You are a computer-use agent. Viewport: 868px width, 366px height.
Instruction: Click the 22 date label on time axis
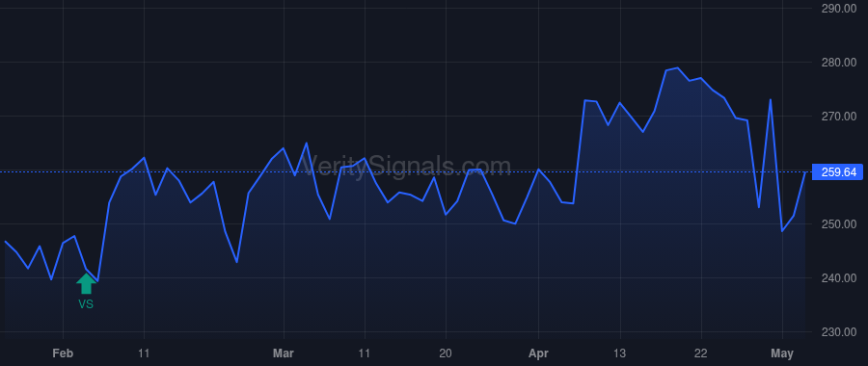tap(701, 353)
